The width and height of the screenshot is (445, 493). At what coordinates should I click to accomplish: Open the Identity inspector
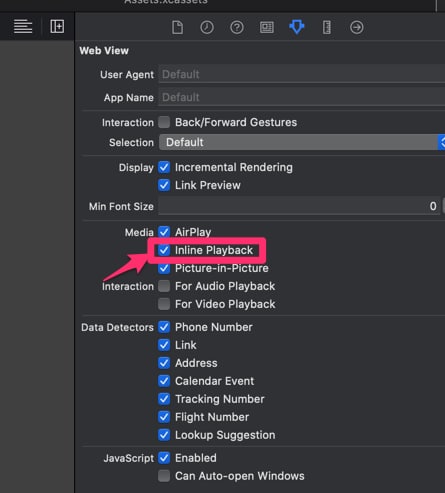tap(267, 27)
